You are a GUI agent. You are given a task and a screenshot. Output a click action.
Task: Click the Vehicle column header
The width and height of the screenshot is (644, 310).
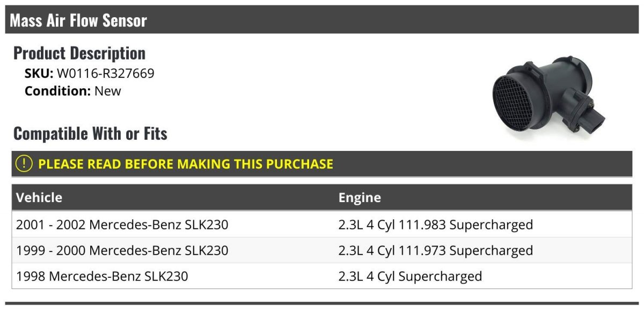click(39, 198)
